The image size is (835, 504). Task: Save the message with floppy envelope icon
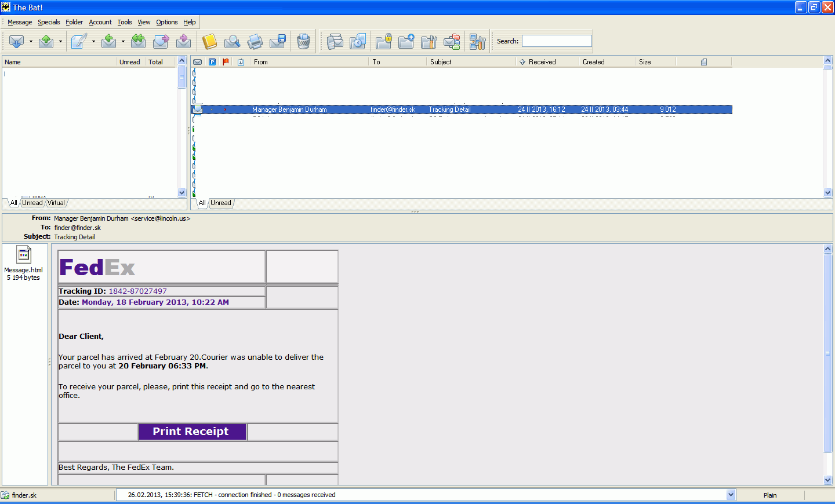[278, 41]
